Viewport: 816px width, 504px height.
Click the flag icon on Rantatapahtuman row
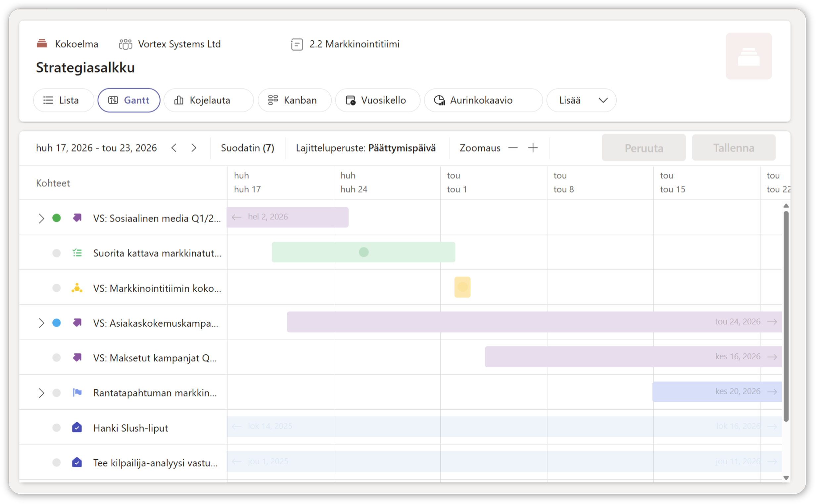(77, 393)
